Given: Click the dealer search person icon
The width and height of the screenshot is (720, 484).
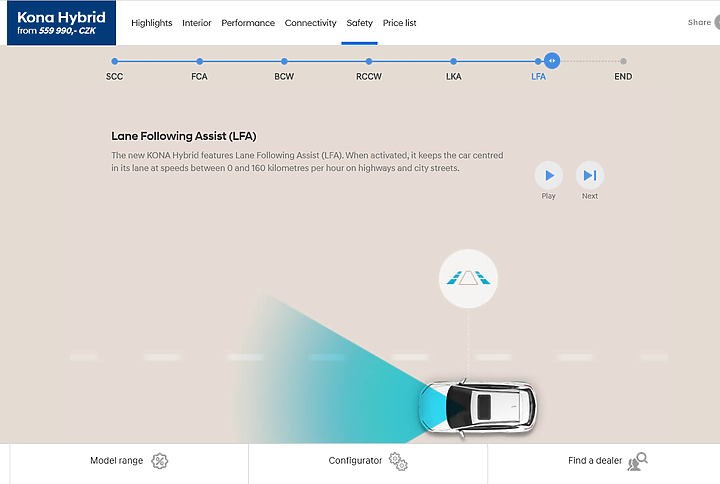Looking at the screenshot, I should [637, 461].
